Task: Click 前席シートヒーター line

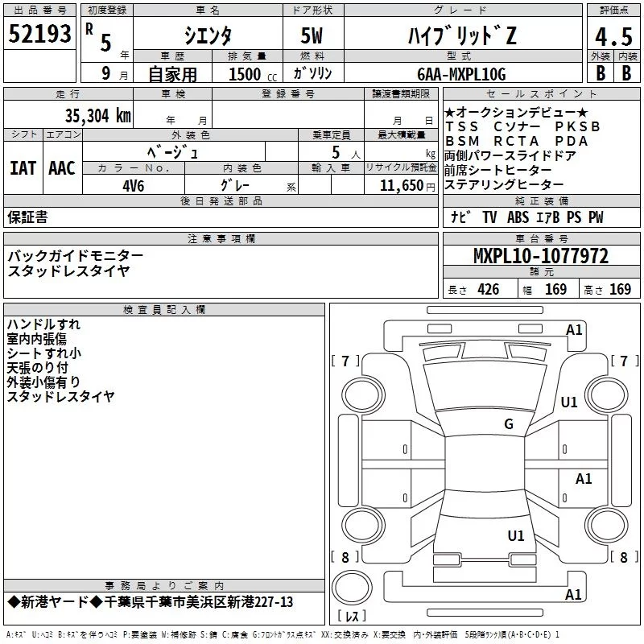Action: (x=497, y=170)
